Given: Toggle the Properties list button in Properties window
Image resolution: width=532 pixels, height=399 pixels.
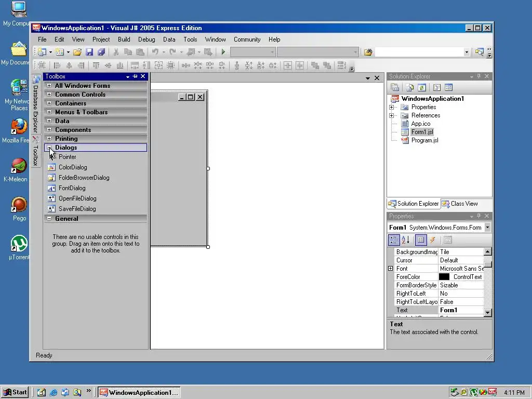Looking at the screenshot, I should [421, 240].
